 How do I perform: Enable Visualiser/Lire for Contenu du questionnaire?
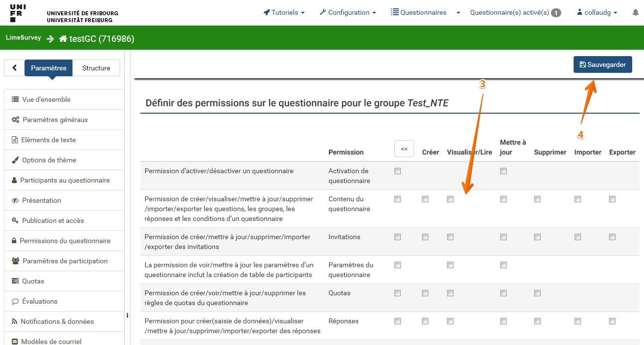(450, 199)
